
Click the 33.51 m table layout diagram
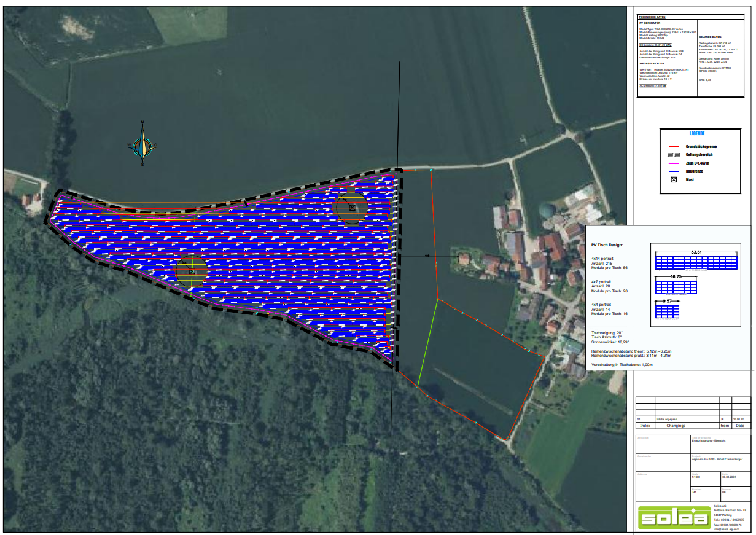click(x=696, y=262)
